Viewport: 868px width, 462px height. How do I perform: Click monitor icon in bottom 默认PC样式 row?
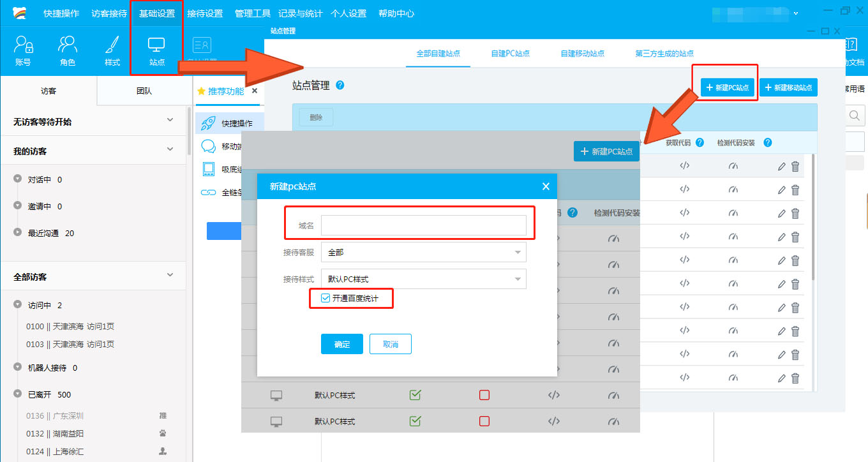click(x=276, y=421)
